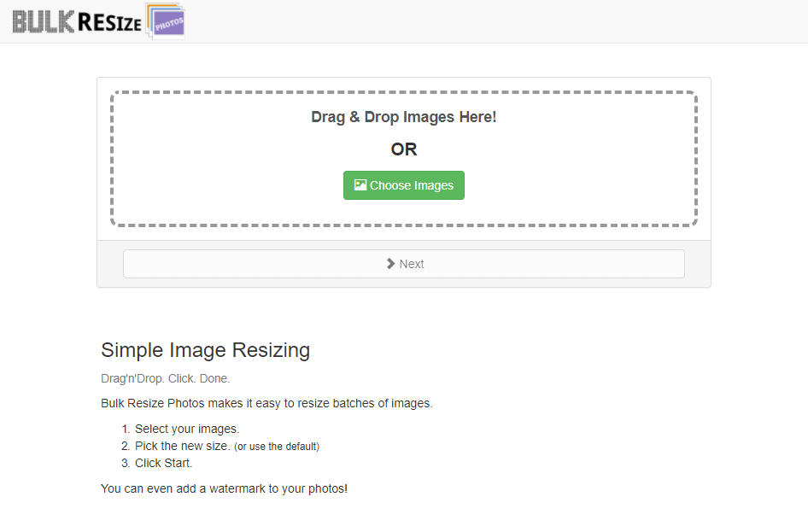Click the 'Select your images.' list step
The width and height of the screenshot is (808, 532).
[187, 429]
